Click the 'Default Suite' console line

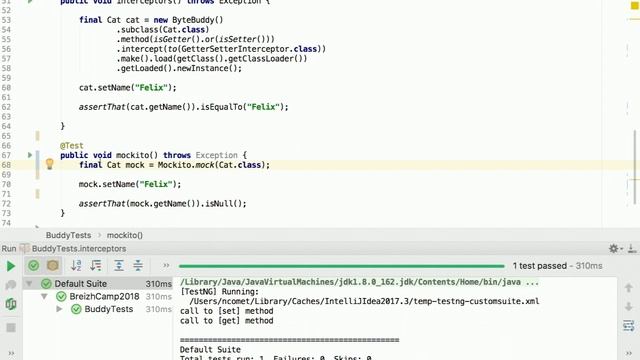[210, 350]
